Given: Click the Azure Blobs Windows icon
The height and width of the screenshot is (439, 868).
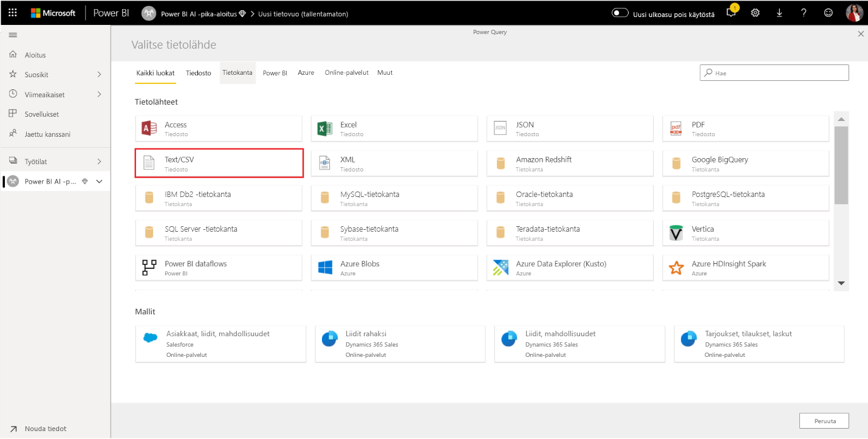Looking at the screenshot, I should 325,268.
